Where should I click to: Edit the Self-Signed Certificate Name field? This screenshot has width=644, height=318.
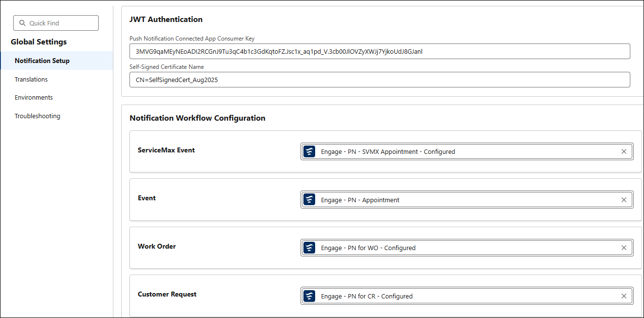point(380,80)
